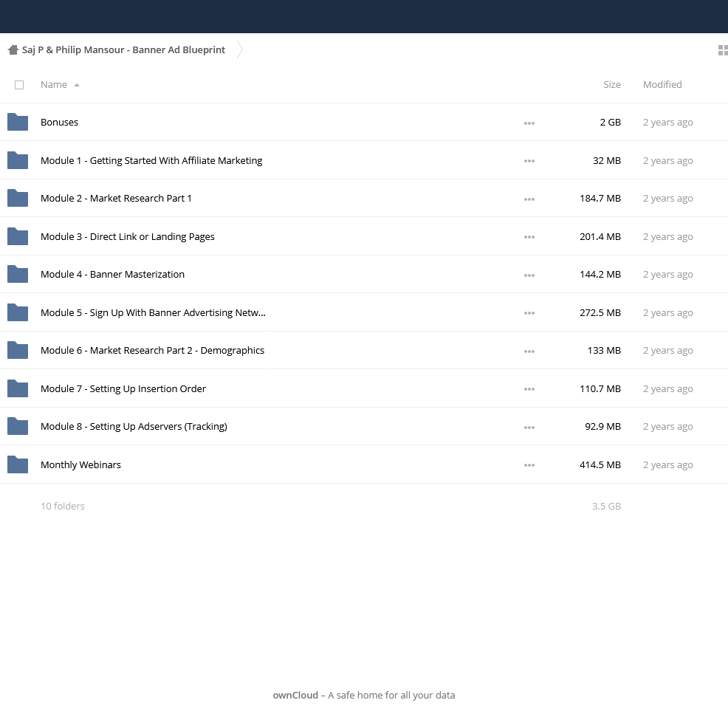Click the Module 5 folder icon
The height and width of the screenshot is (717, 728).
point(18,312)
